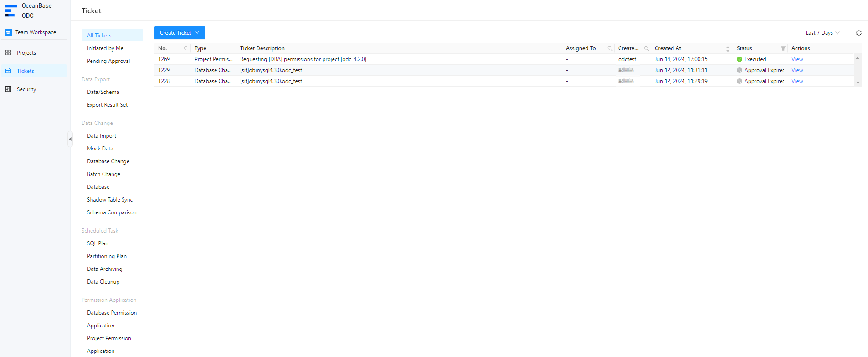Select Initiated by Me filter
The width and height of the screenshot is (868, 357).
click(105, 48)
